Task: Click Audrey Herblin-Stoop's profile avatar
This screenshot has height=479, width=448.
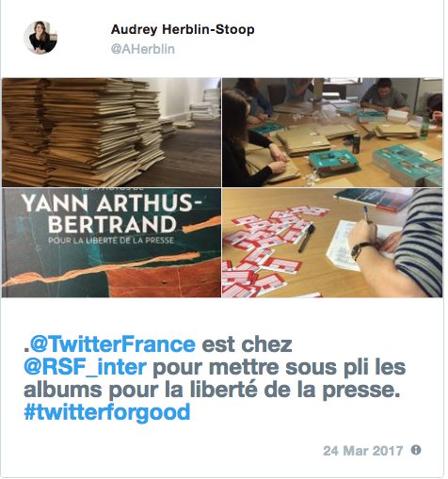Action: click(40, 38)
